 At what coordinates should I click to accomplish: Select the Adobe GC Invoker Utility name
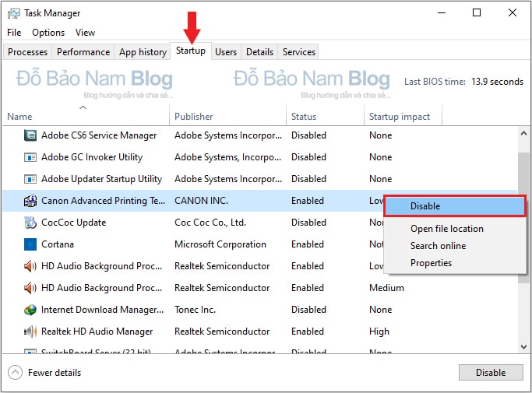coord(92,157)
